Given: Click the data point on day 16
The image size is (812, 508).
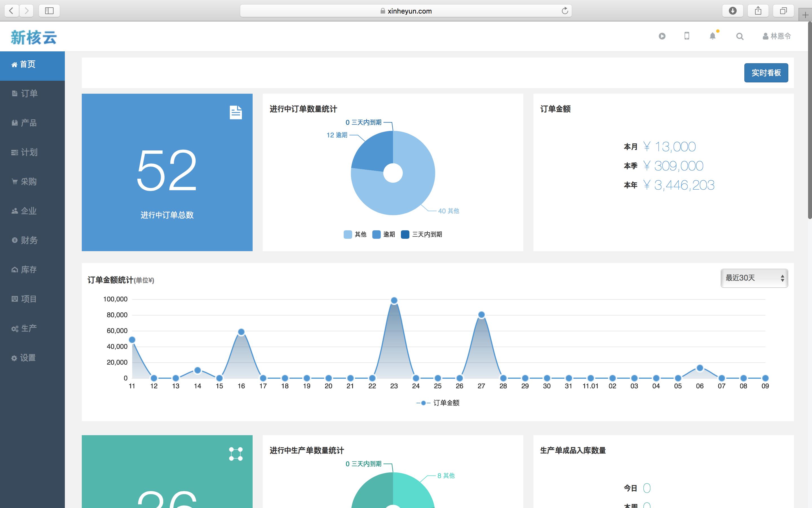Looking at the screenshot, I should (241, 332).
